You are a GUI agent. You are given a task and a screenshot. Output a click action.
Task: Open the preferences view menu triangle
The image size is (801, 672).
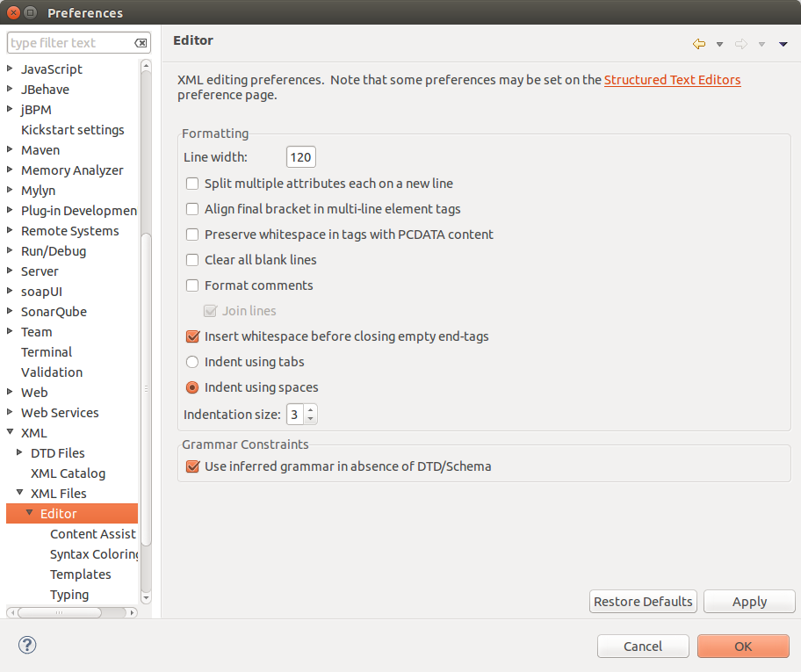point(783,44)
